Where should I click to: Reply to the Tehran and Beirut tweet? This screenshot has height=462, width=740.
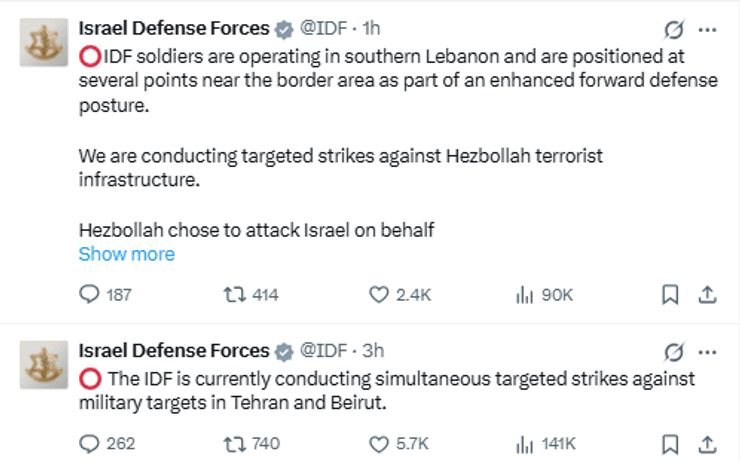click(x=90, y=443)
